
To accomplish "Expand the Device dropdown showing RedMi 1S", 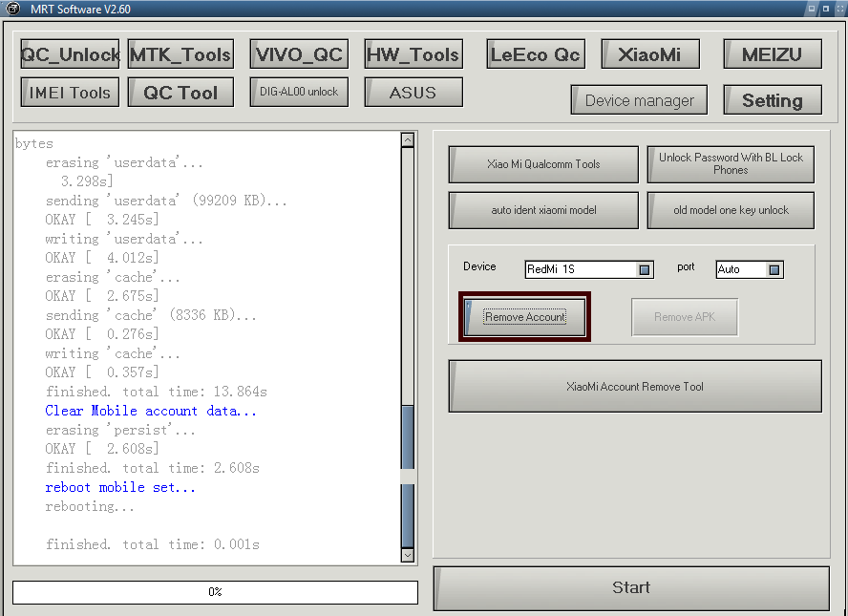I will pos(644,270).
